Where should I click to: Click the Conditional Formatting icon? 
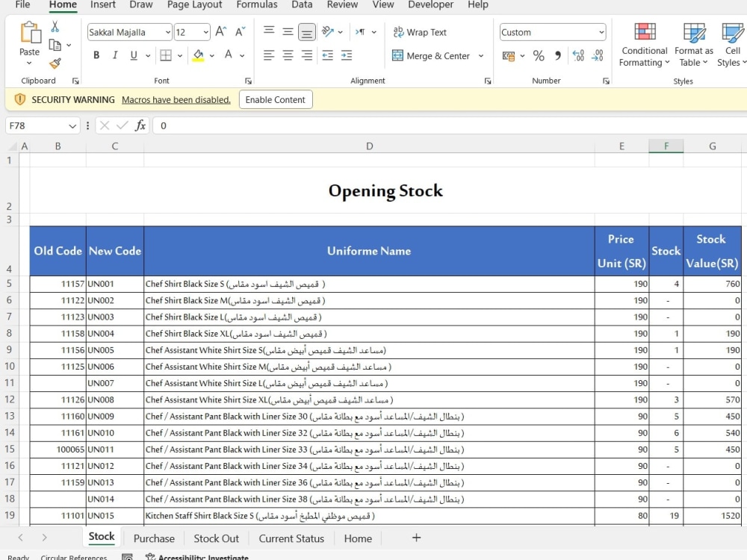(x=645, y=32)
